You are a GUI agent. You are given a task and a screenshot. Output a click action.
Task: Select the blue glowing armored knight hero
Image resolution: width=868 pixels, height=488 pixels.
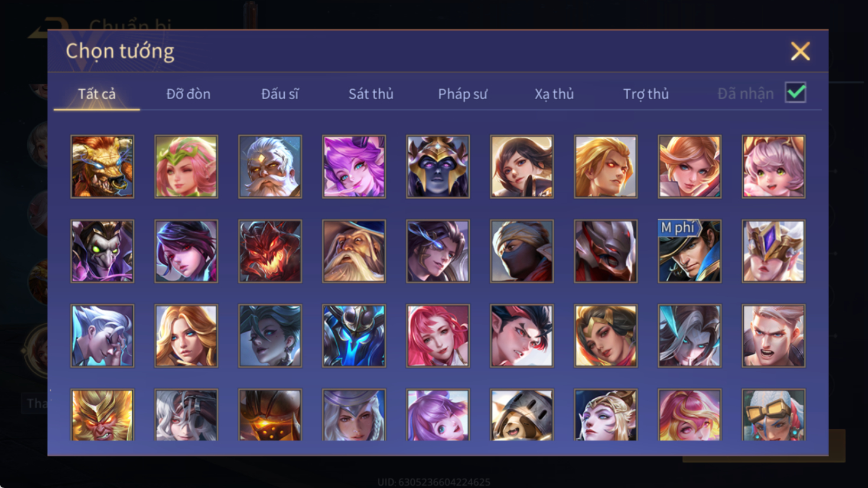pos(354,336)
